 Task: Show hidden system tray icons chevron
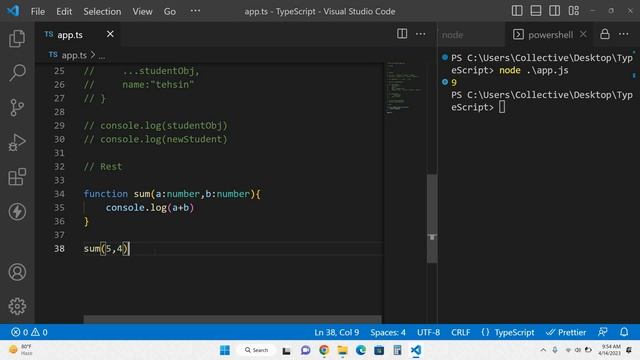point(543,350)
